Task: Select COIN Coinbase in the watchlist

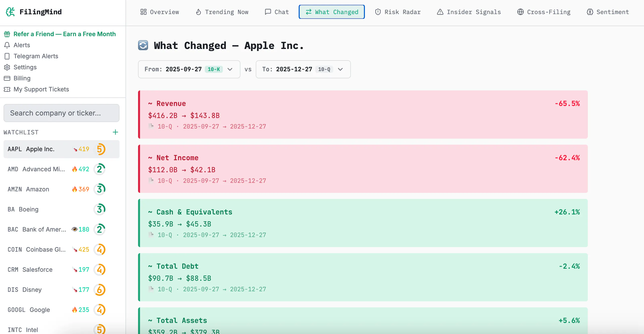Action: (x=61, y=250)
